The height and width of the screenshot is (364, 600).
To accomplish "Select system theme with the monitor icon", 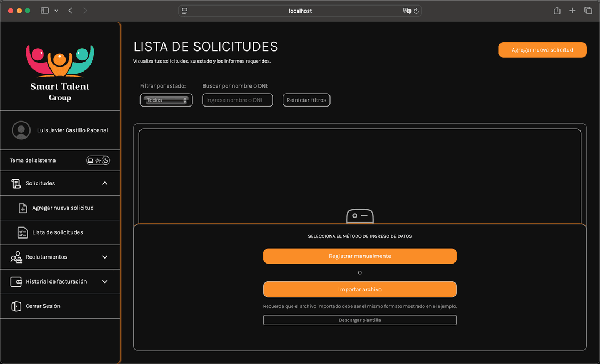I will pos(91,160).
